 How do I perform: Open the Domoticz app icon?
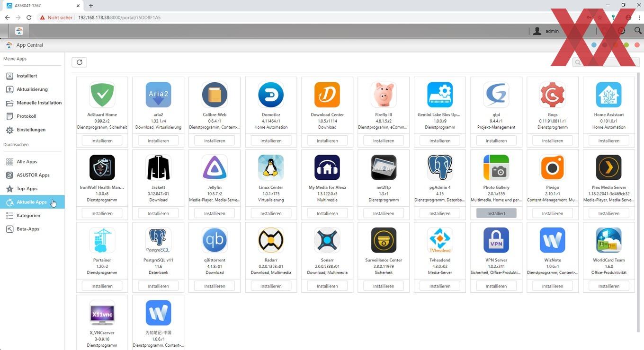(x=271, y=95)
